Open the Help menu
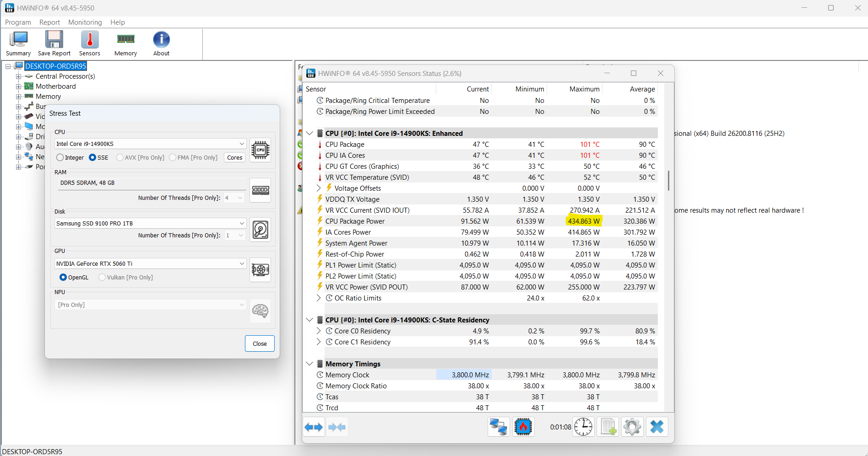Viewport: 868px width, 456px height. (x=117, y=22)
